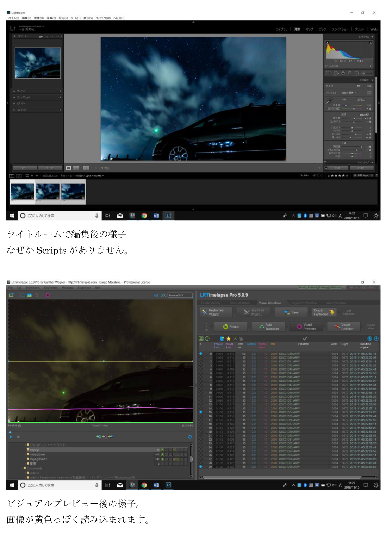Screen dimensions: 392x535
Task: Select the white balance eyedropper in Lightroom
Action: 329,101
